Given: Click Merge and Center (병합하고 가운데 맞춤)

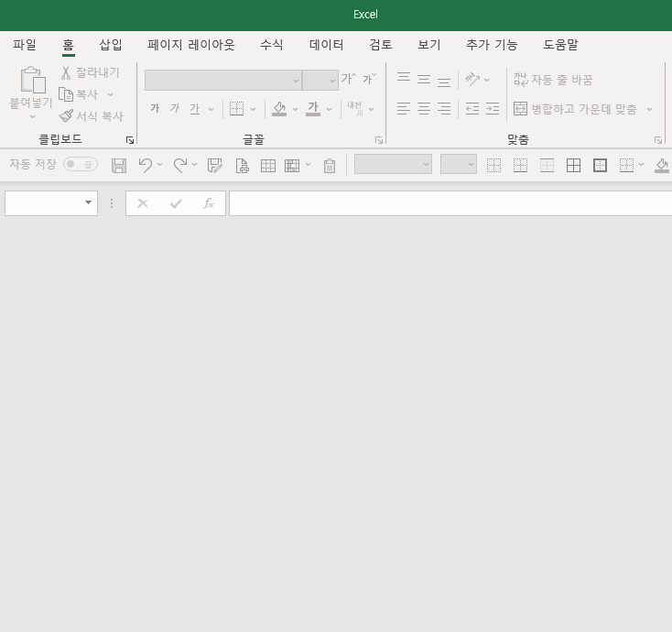Looking at the screenshot, I should (x=575, y=109).
